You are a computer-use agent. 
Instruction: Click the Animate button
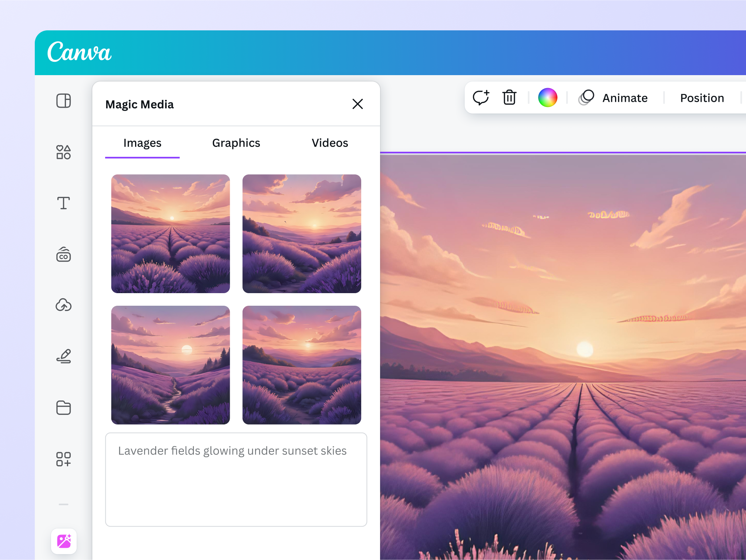(614, 98)
